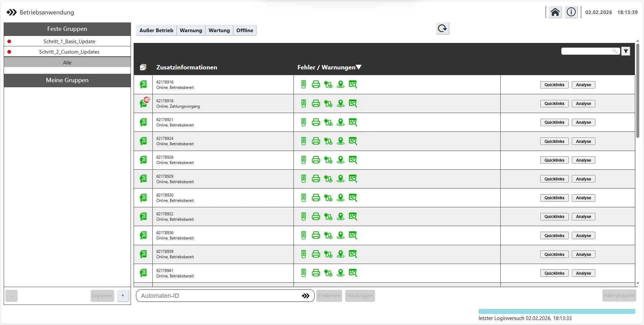The image size is (644, 325).
Task: Click the refresh icon above the table
Action: coord(442,29)
